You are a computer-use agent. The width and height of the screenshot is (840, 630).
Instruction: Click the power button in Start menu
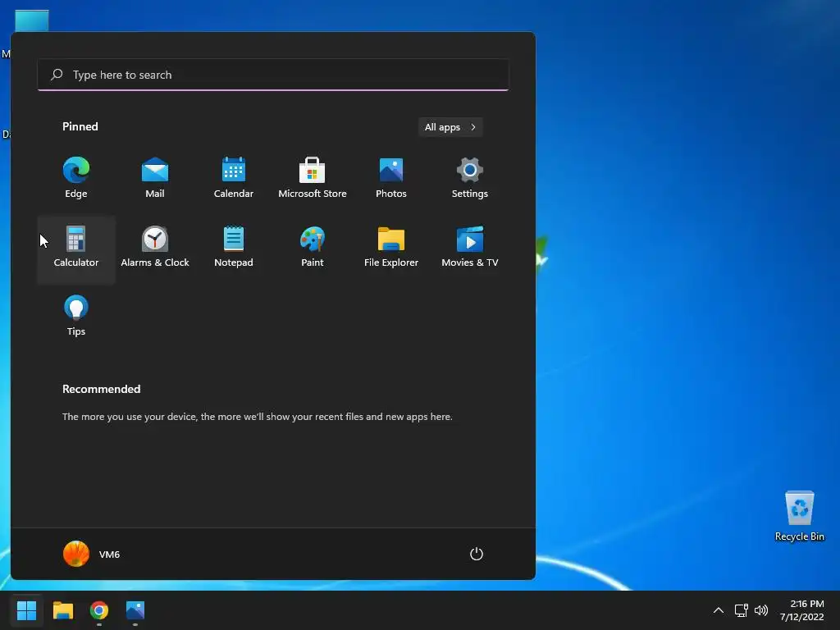coord(477,554)
